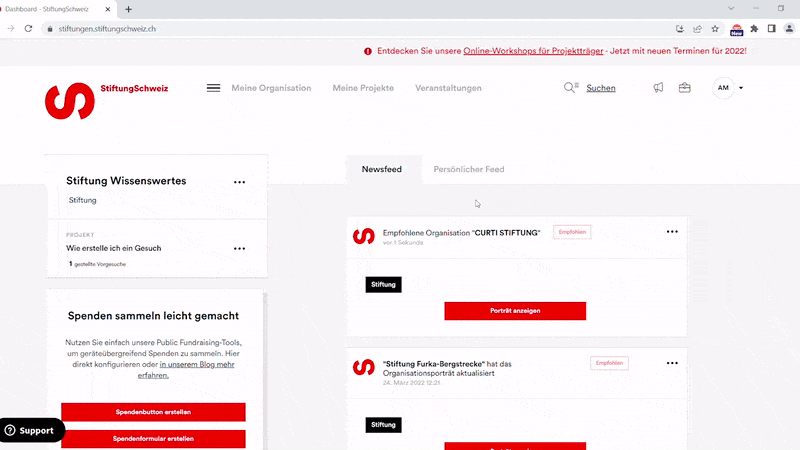
Task: Bookmark this page with star icon
Action: [x=715, y=29]
